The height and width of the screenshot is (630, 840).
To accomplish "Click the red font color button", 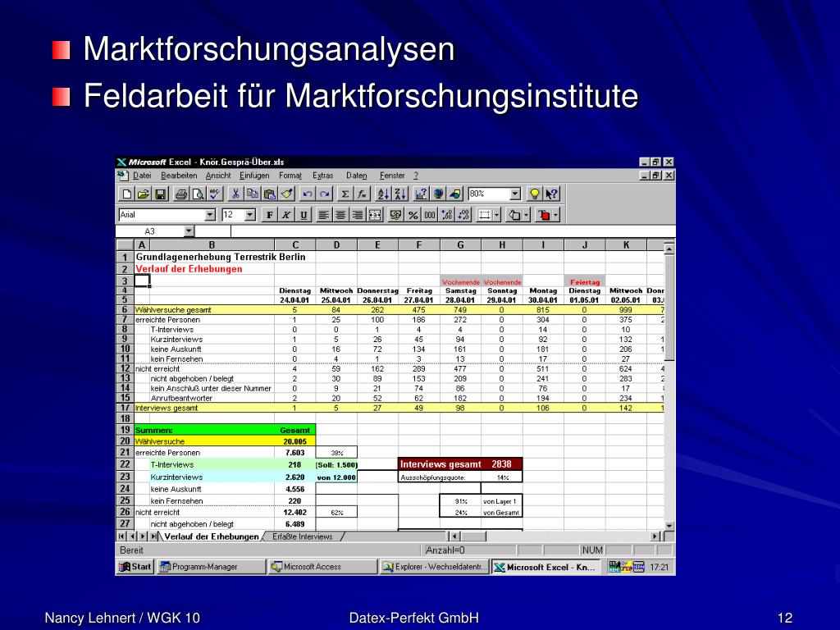I will (x=545, y=215).
